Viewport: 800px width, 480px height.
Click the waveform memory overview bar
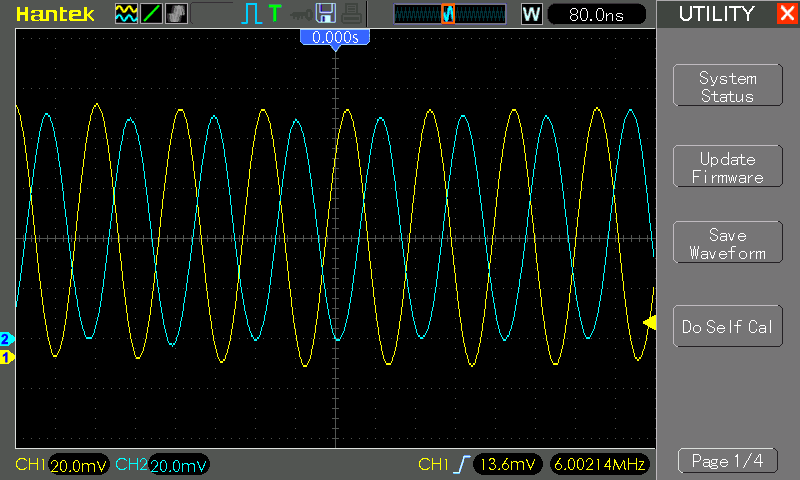[x=449, y=14]
